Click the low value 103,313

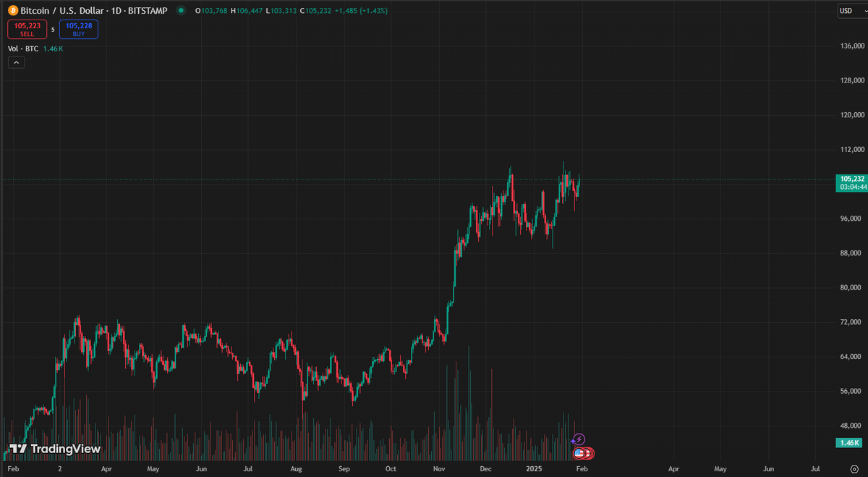point(282,10)
